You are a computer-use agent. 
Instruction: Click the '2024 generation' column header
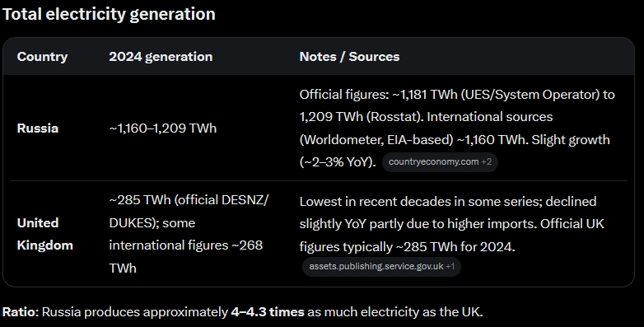coord(161,57)
